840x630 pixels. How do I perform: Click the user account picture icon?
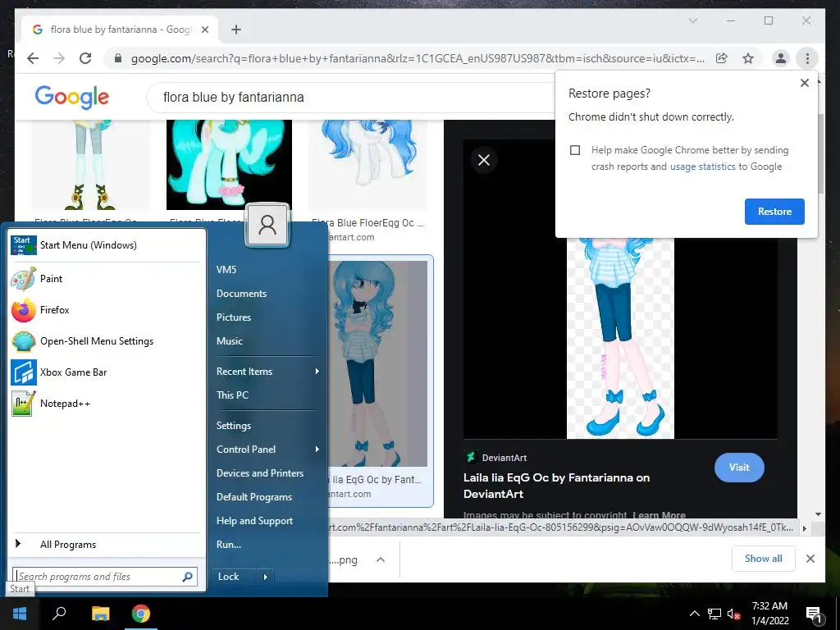pyautogui.click(x=267, y=225)
